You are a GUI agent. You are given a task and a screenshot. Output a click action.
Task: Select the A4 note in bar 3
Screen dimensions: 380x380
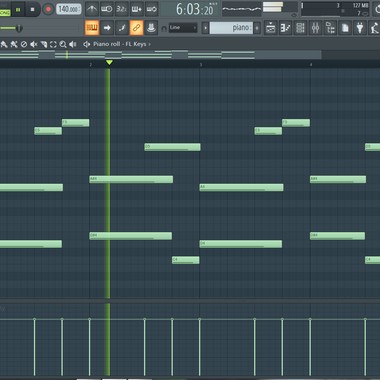tap(241, 187)
